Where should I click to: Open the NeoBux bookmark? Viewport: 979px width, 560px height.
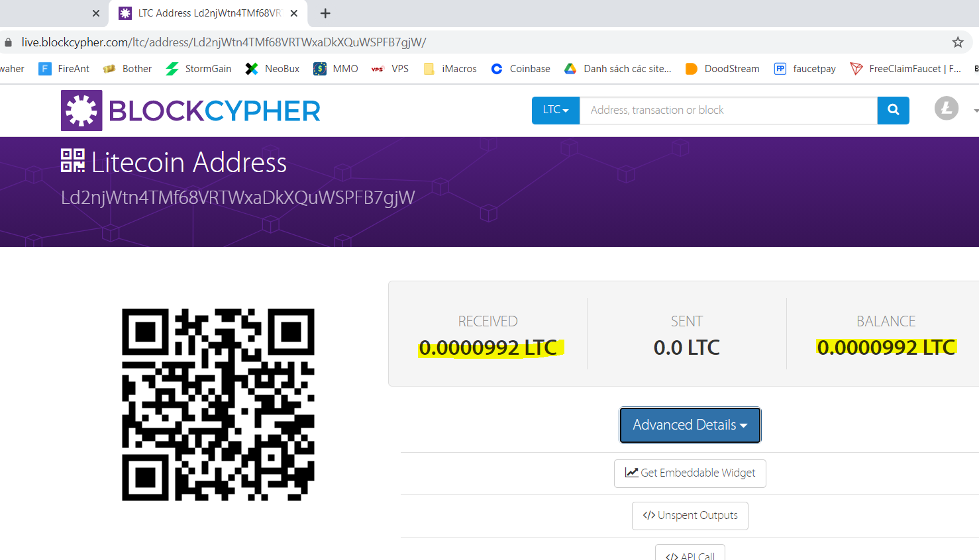(x=272, y=69)
